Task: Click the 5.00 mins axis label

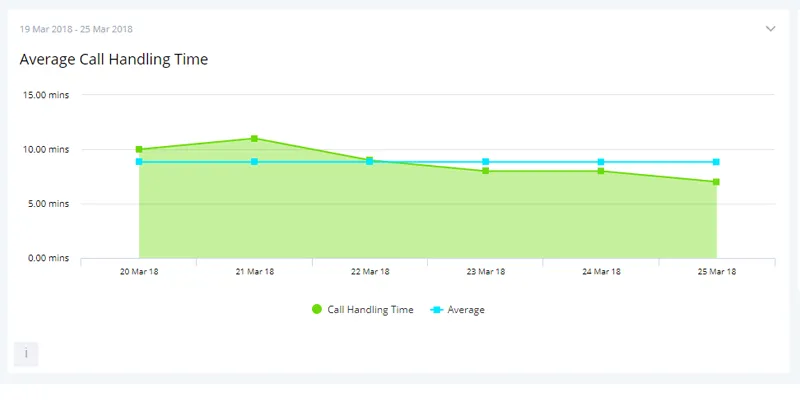Action: tap(48, 204)
